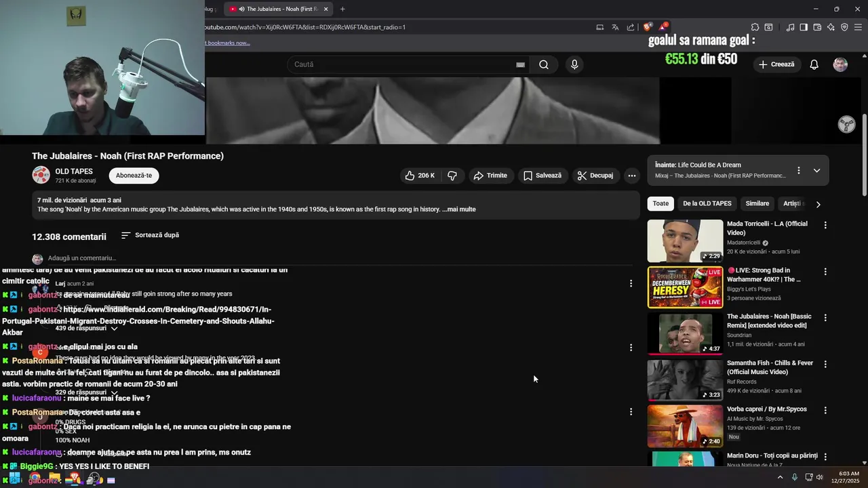Viewport: 868px width, 488px height.
Task: Open playlist options menu for Mixaj
Action: pyautogui.click(x=798, y=170)
